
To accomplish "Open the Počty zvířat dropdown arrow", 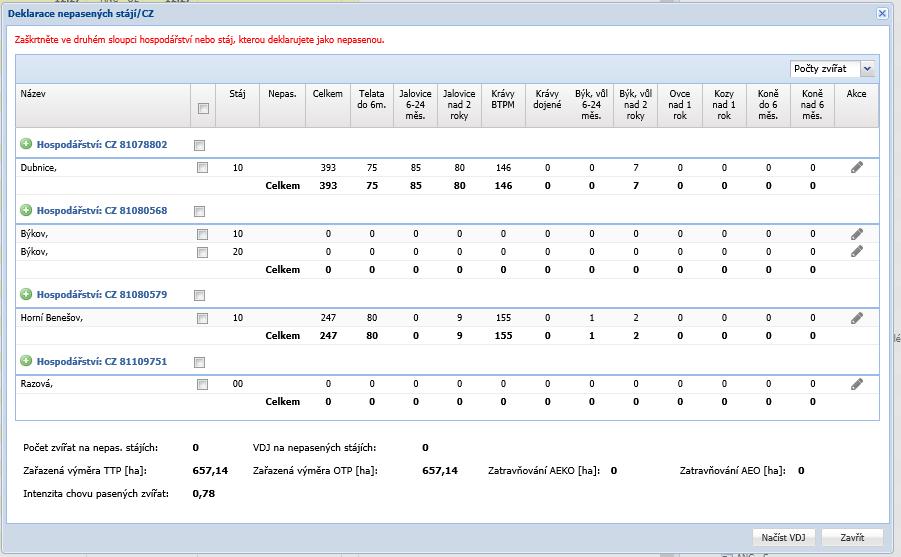I will tap(867, 68).
